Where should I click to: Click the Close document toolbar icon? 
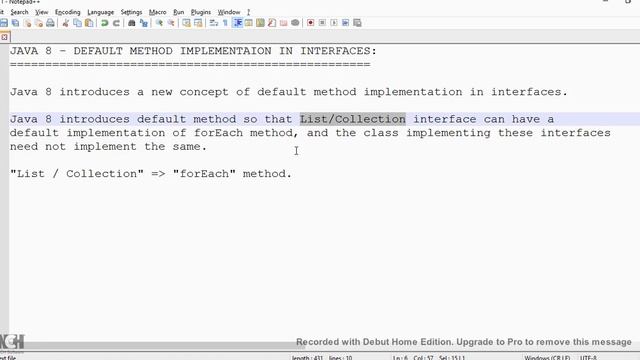pos(28,23)
